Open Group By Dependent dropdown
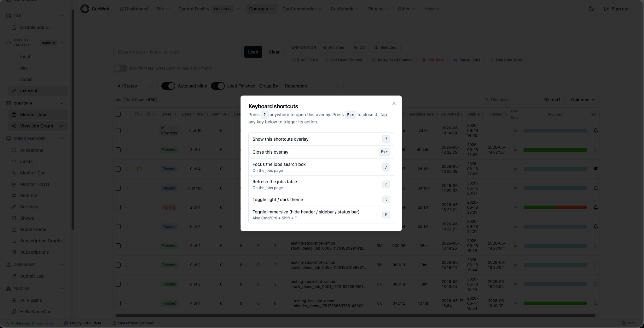 [x=312, y=86]
